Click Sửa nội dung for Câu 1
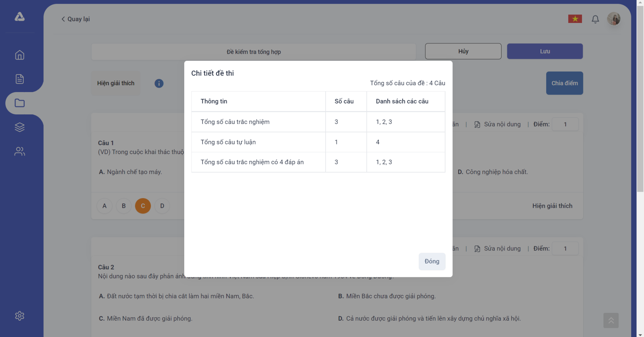This screenshot has height=337, width=644. (x=497, y=124)
